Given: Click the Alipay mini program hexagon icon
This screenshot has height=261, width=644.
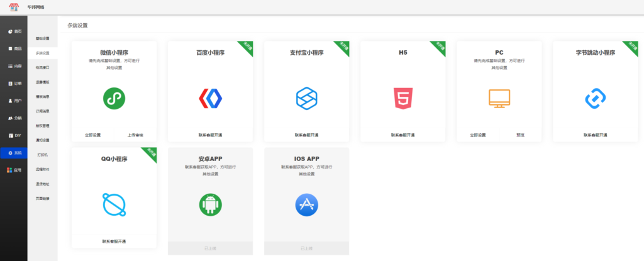Looking at the screenshot, I should tap(306, 98).
